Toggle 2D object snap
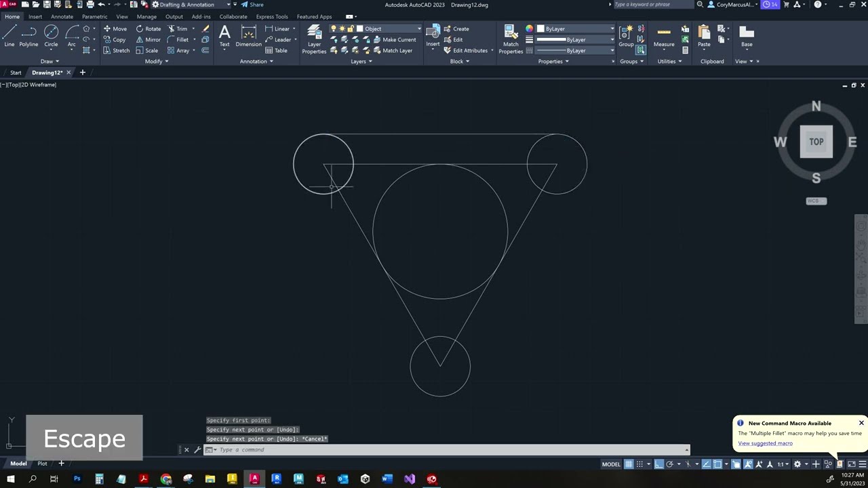 tap(717, 464)
